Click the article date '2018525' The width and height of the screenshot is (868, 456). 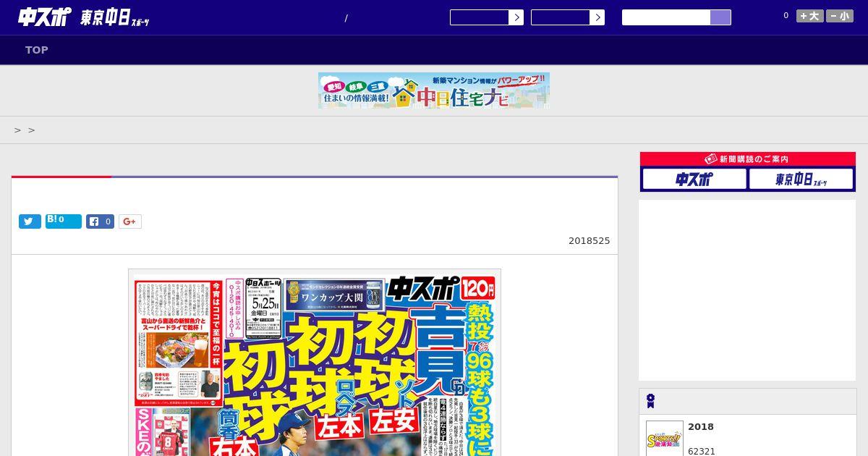590,241
